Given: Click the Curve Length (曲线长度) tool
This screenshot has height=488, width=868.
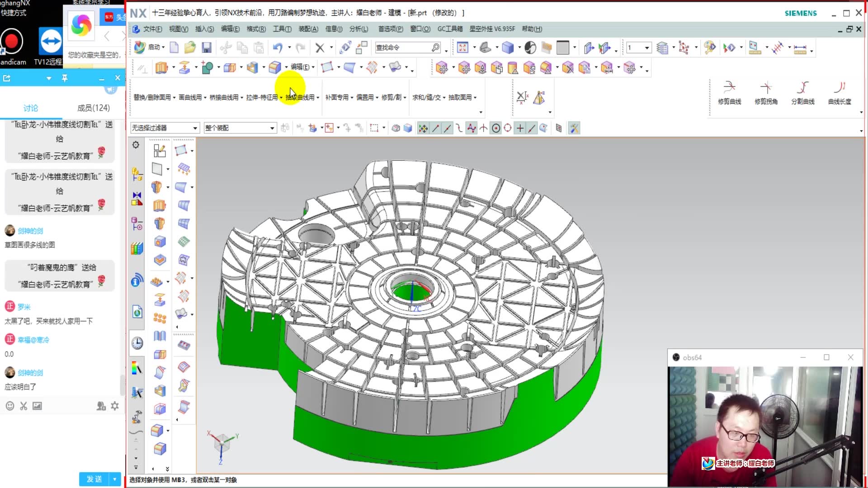Looking at the screenshot, I should (840, 93).
